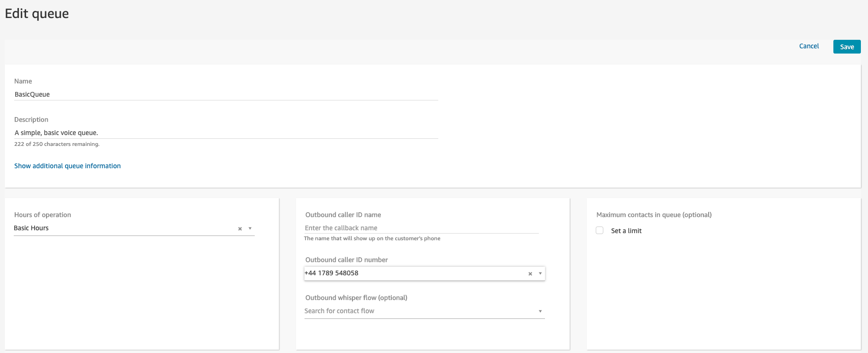Edit the queue Name field
Screen dimensions: 868x353
pyautogui.click(x=226, y=94)
